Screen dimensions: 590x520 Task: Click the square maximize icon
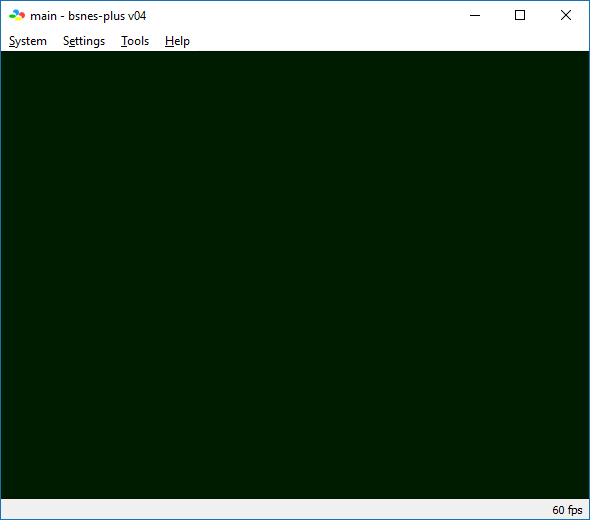point(520,15)
